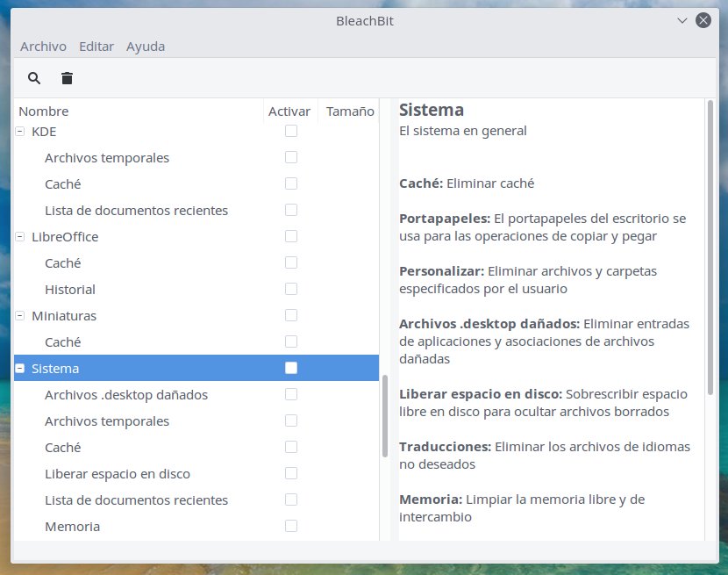Click the magnifier preview icon in toolbar
The image size is (728, 575).
tap(34, 78)
